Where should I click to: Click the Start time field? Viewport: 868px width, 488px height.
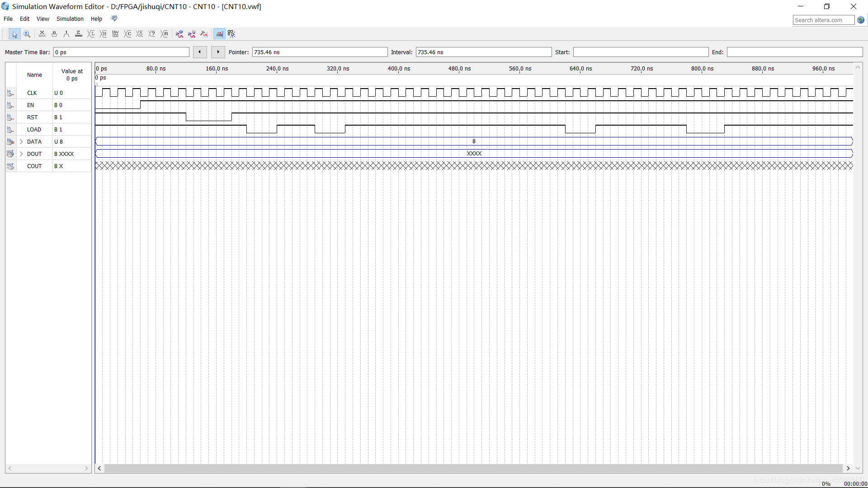(x=641, y=52)
